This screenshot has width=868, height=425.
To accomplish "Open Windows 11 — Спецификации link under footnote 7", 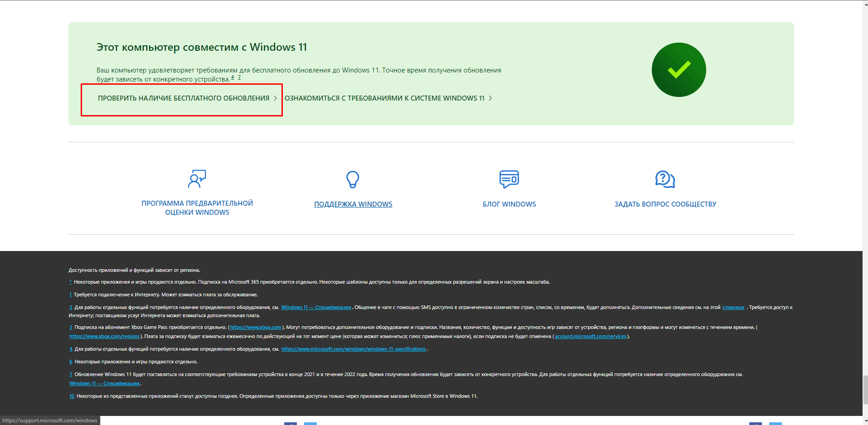I will pyautogui.click(x=104, y=384).
